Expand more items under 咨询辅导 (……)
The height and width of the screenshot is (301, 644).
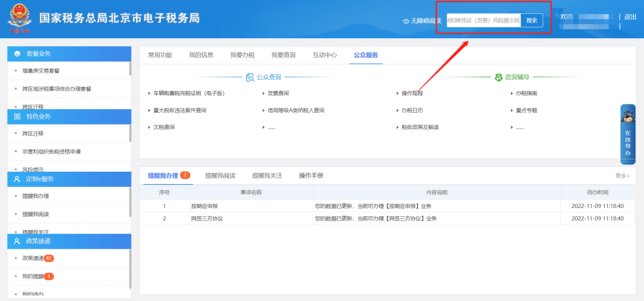click(x=519, y=128)
